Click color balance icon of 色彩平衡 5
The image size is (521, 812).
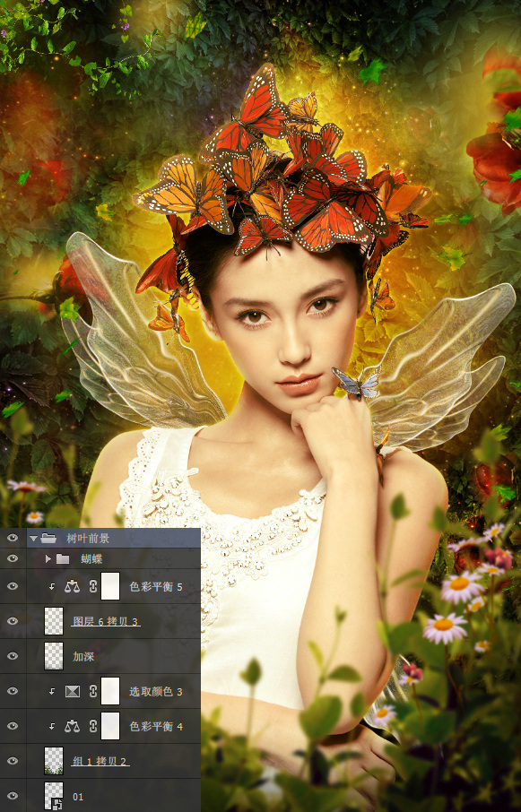pos(72,586)
